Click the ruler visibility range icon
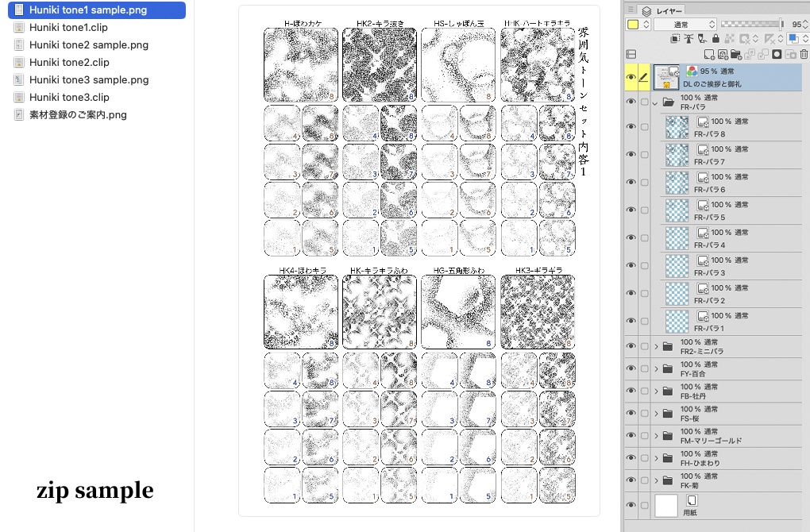The image size is (810, 532). [x=769, y=39]
